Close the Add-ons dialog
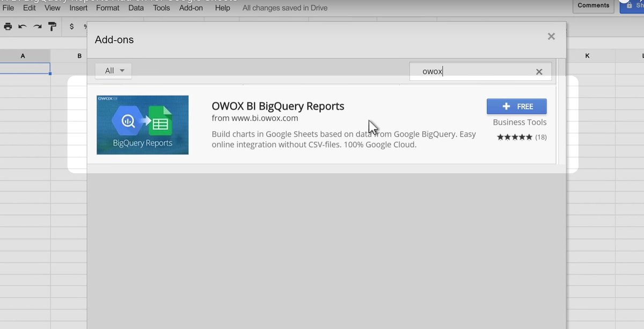The image size is (644, 329). (x=551, y=36)
